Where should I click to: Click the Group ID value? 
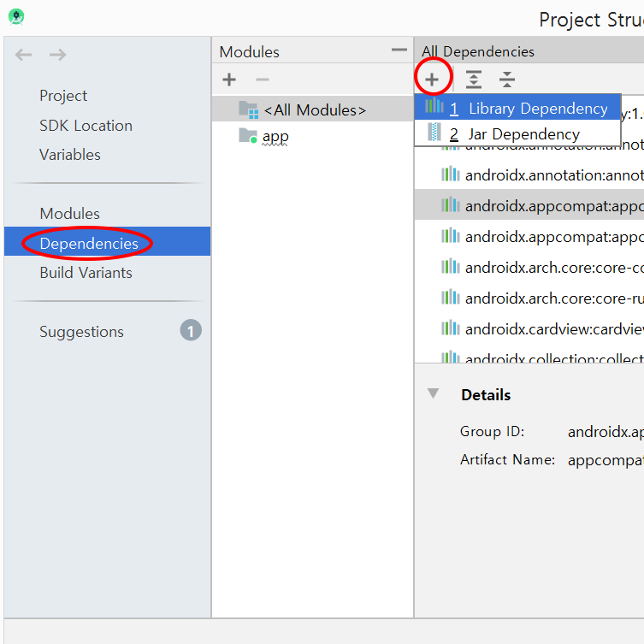pyautogui.click(x=606, y=432)
